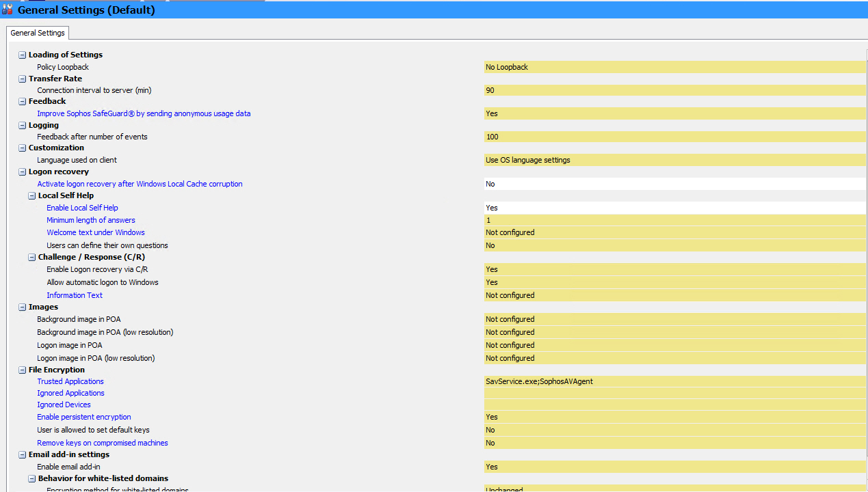
Task: Collapse Behavior for white-listed domains subsection
Action: pyautogui.click(x=32, y=478)
